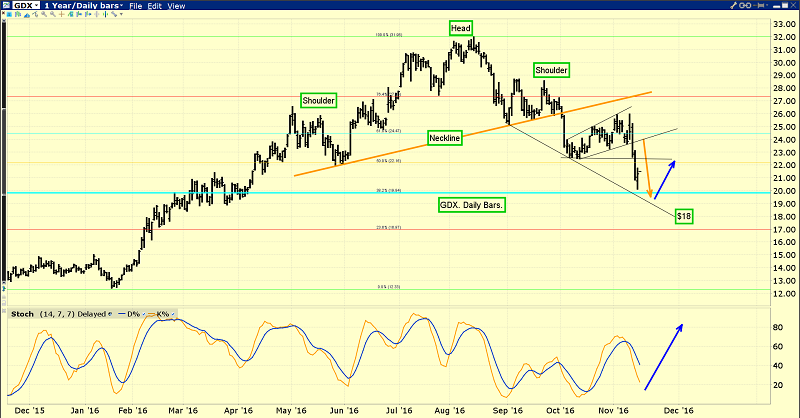The image size is (800, 418).
Task: Click the 17.00 price axis label
Action: click(x=784, y=230)
